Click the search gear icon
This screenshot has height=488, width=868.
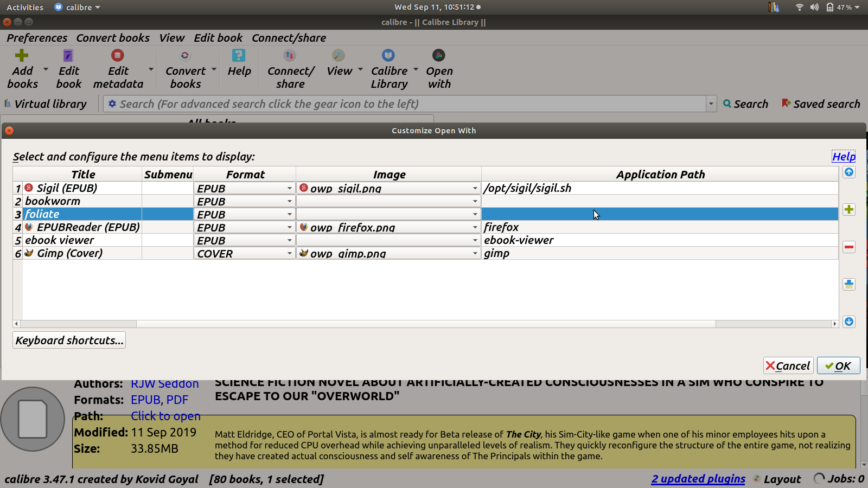[x=112, y=104]
